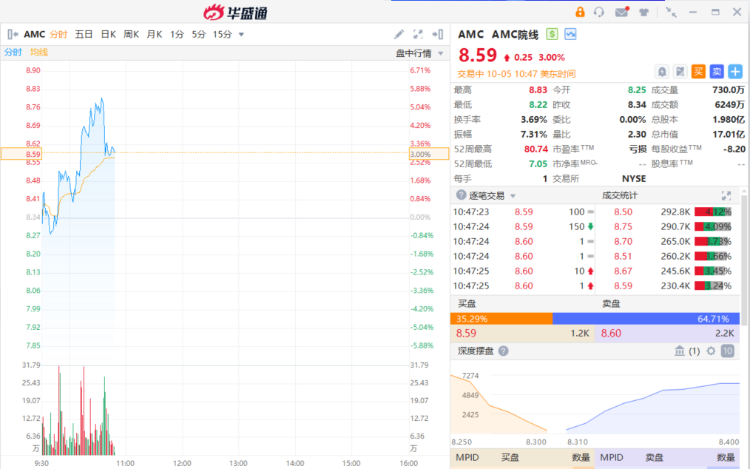Select the 15分 interval tab
Screen dimensions: 750x469
pos(222,34)
